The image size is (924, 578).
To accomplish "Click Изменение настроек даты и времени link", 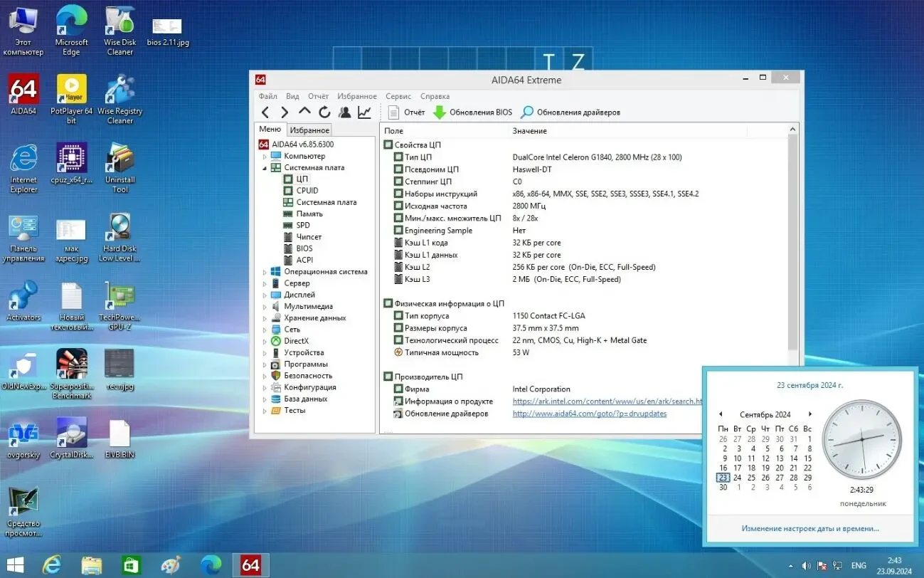I will click(x=809, y=528).
